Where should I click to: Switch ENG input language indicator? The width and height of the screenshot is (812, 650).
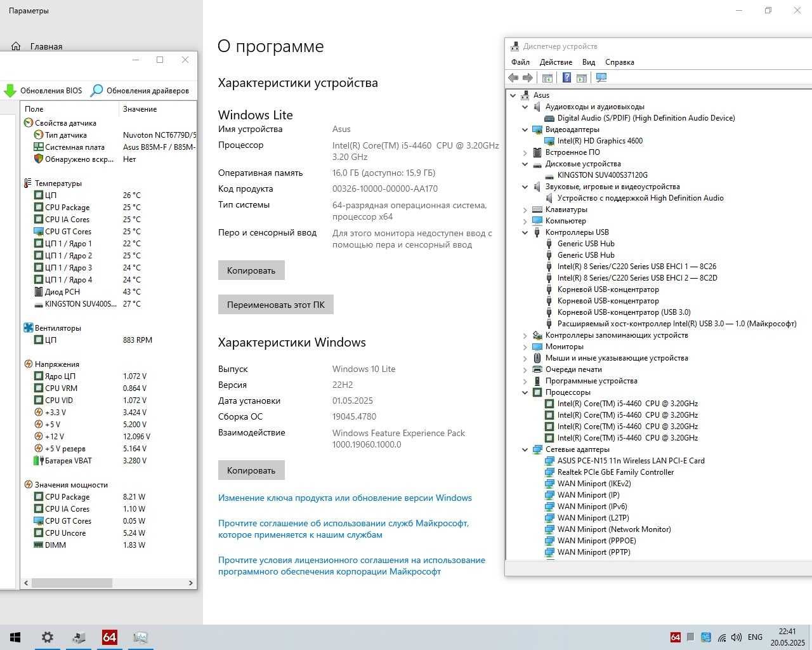(755, 637)
